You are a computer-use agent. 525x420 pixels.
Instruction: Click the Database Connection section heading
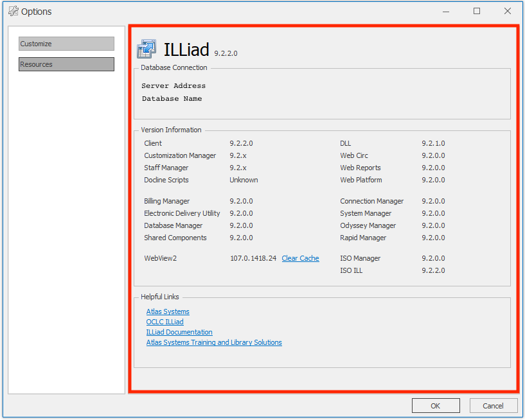tap(174, 67)
